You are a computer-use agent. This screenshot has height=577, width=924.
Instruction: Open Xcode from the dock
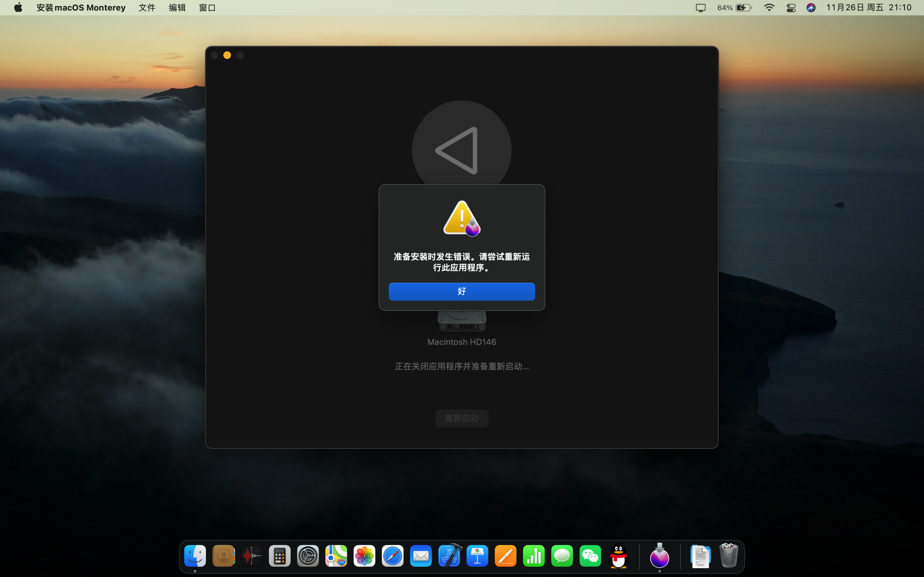click(x=449, y=556)
